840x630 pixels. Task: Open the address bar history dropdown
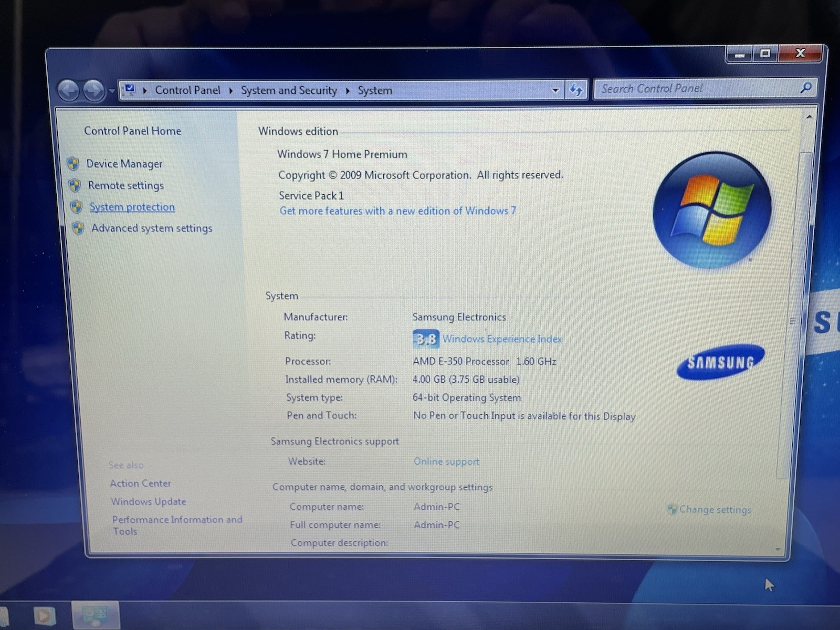click(555, 90)
